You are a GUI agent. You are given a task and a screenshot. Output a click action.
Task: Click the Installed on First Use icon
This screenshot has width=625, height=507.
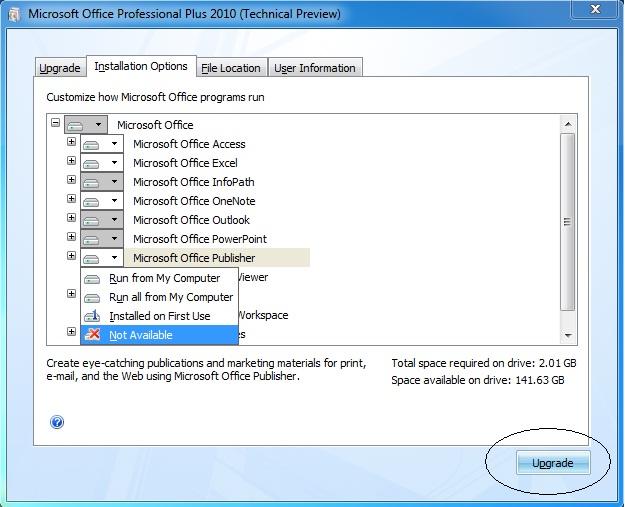92,316
